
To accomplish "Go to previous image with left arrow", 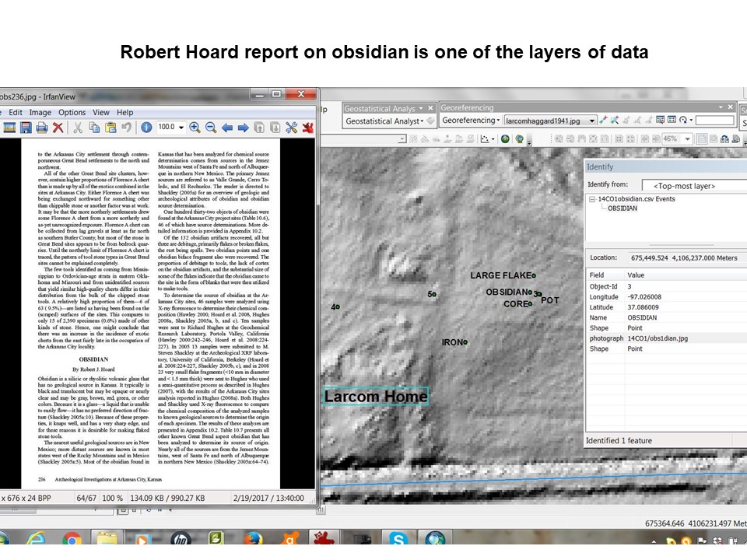I will (227, 128).
